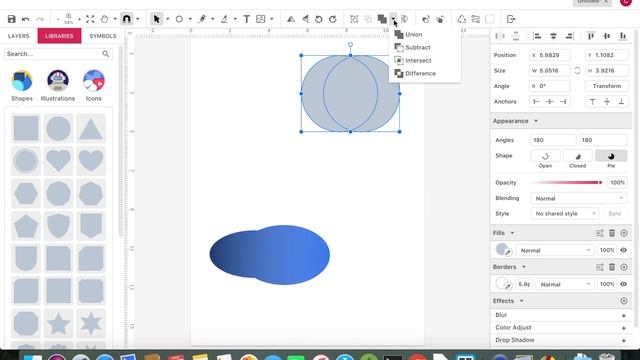Switch to the Symbols tab
Image resolution: width=640 pixels, height=360 pixels.
(x=103, y=36)
